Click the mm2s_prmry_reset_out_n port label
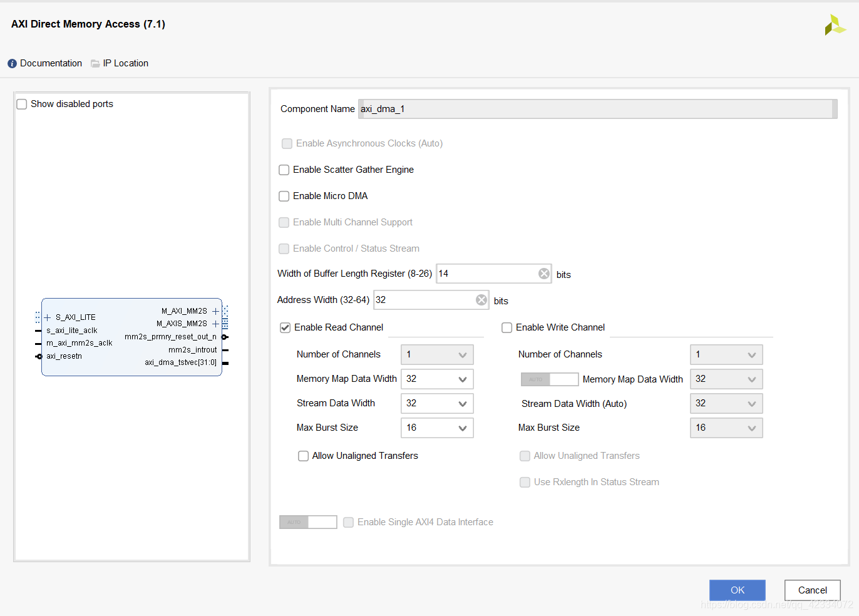Screen dimensions: 859x616 point(170,337)
